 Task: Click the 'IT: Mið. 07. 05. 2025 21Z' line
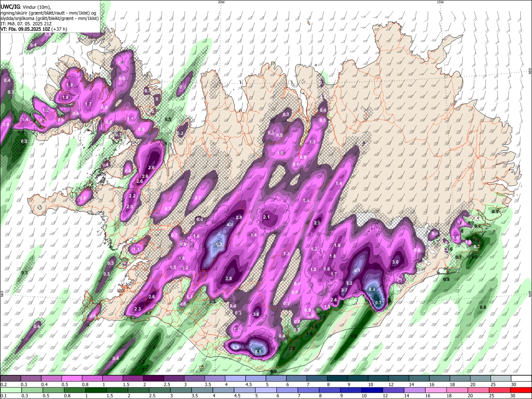tap(26, 24)
